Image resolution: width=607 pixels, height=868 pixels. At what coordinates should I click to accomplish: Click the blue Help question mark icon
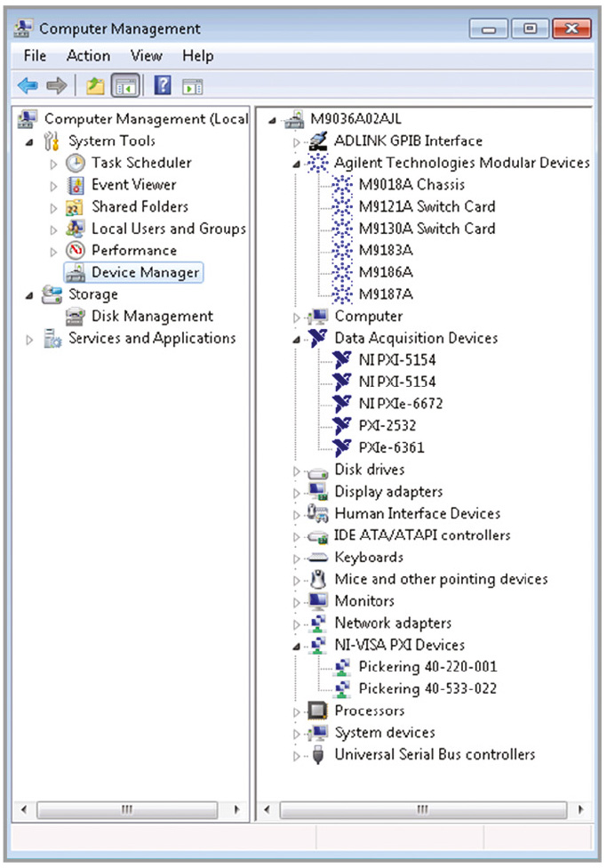pyautogui.click(x=163, y=85)
